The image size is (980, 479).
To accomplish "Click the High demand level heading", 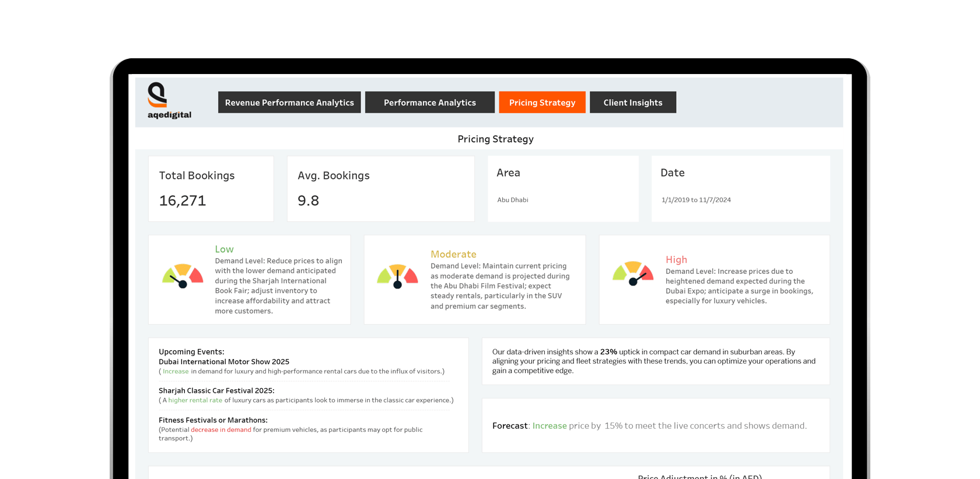I will coord(676,260).
